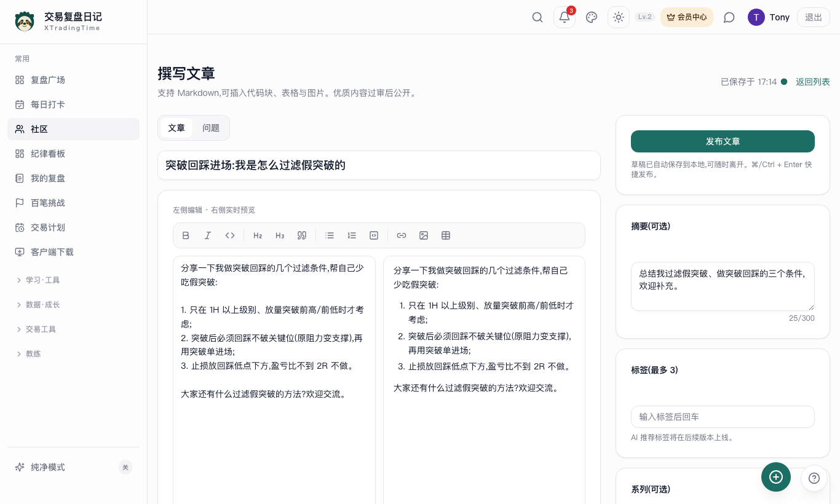This screenshot has width=840, height=504.
Task: Click the Lv.2 level badge
Action: tap(645, 17)
